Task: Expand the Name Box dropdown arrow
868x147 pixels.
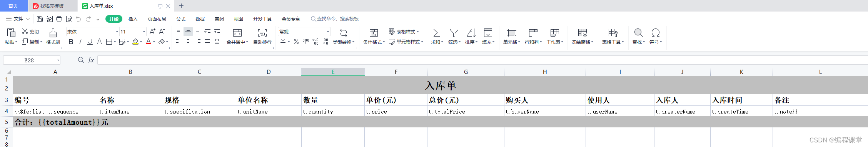Action: (x=58, y=60)
